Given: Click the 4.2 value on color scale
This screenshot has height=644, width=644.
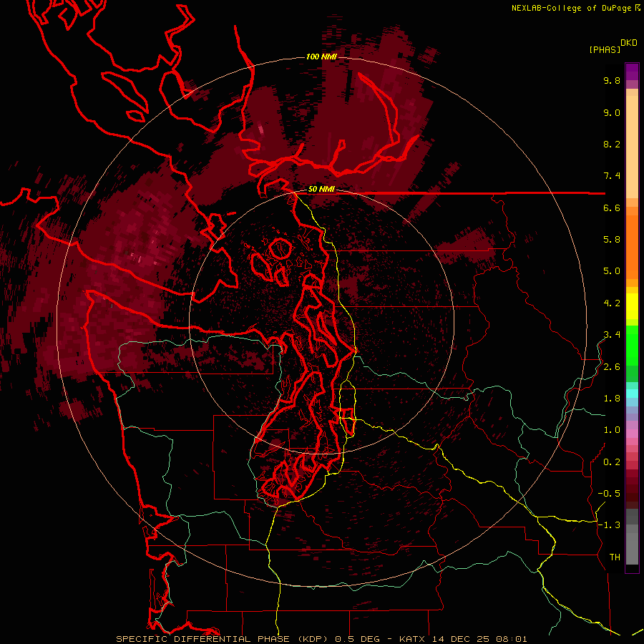Looking at the screenshot, I should coord(612,303).
